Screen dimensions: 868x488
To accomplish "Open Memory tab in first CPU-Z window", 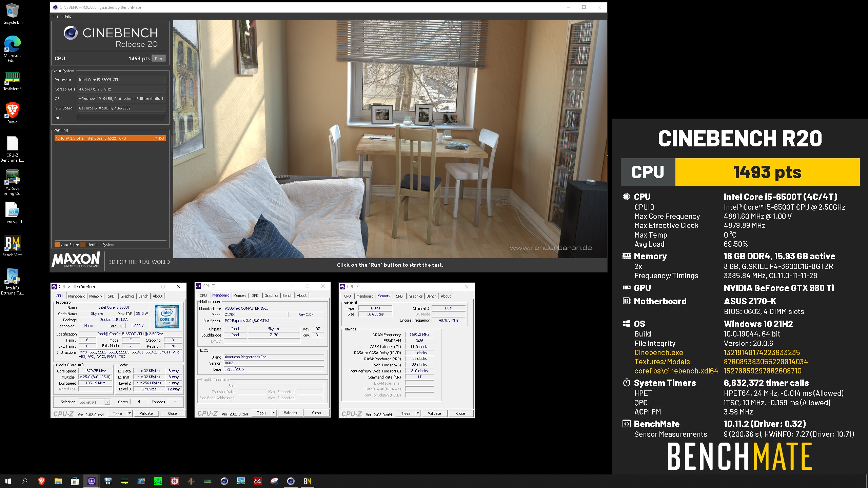I will click(96, 296).
